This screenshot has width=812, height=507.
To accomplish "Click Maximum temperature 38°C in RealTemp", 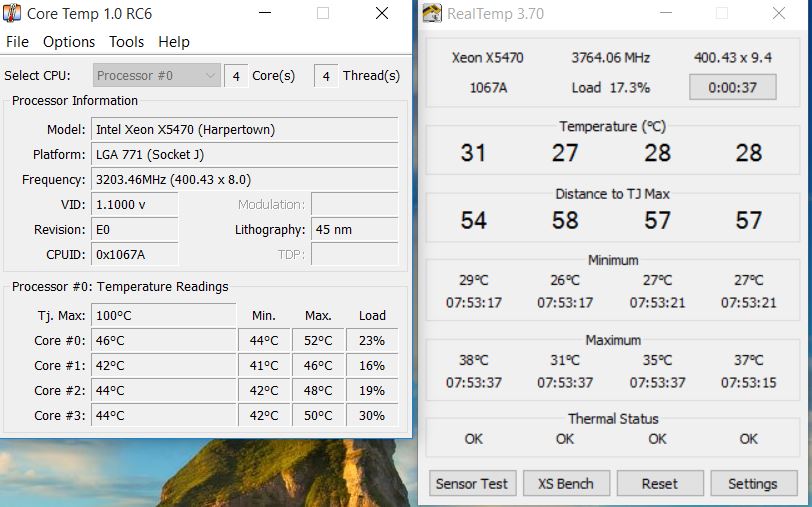I will click(473, 360).
